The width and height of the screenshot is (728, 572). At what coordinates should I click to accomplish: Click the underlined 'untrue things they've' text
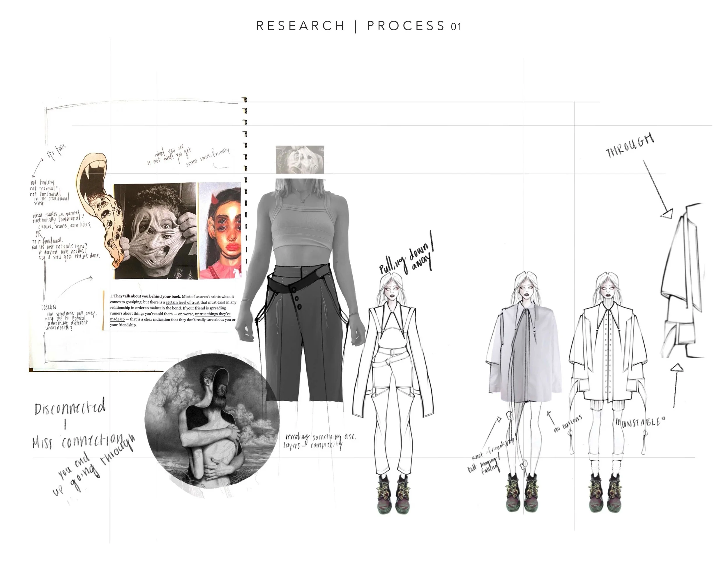click(213, 314)
